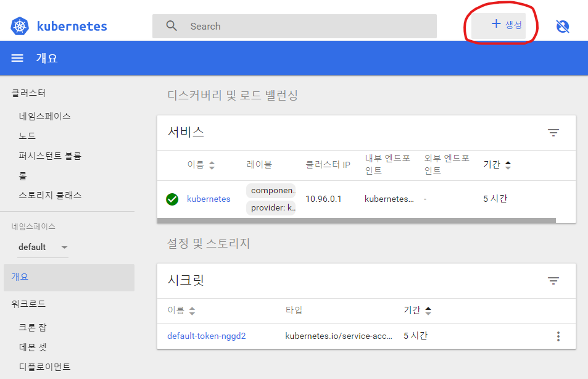Sort secrets by 이름 column
This screenshot has width=588, height=379.
pyautogui.click(x=181, y=310)
